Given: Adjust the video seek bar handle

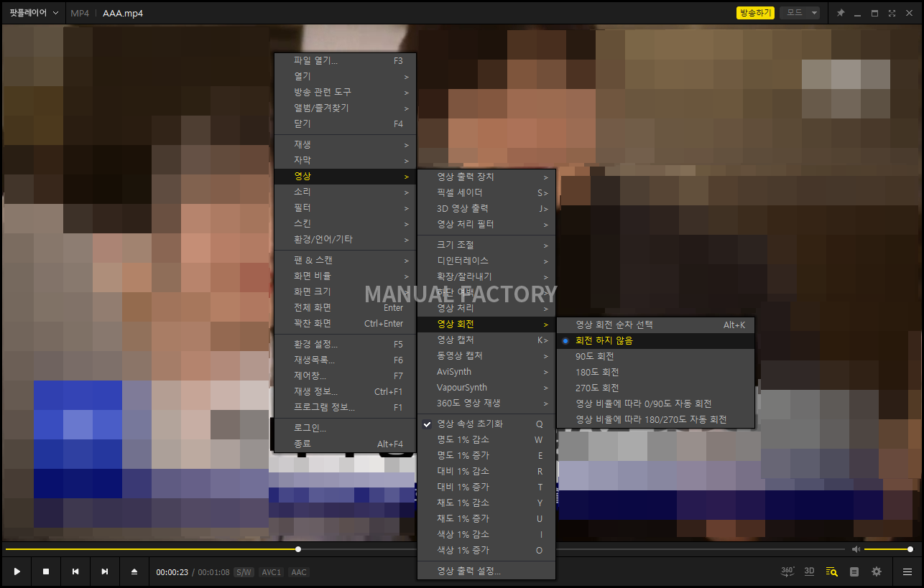Looking at the screenshot, I should point(298,549).
